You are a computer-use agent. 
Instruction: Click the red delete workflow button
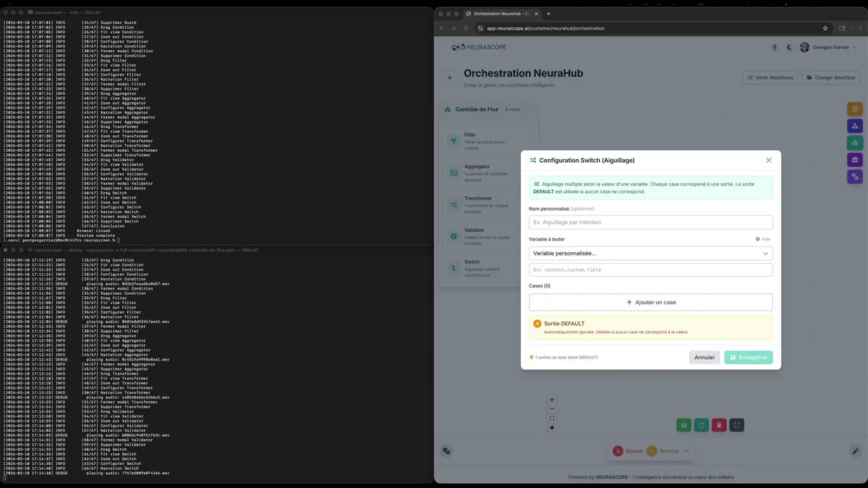(719, 425)
